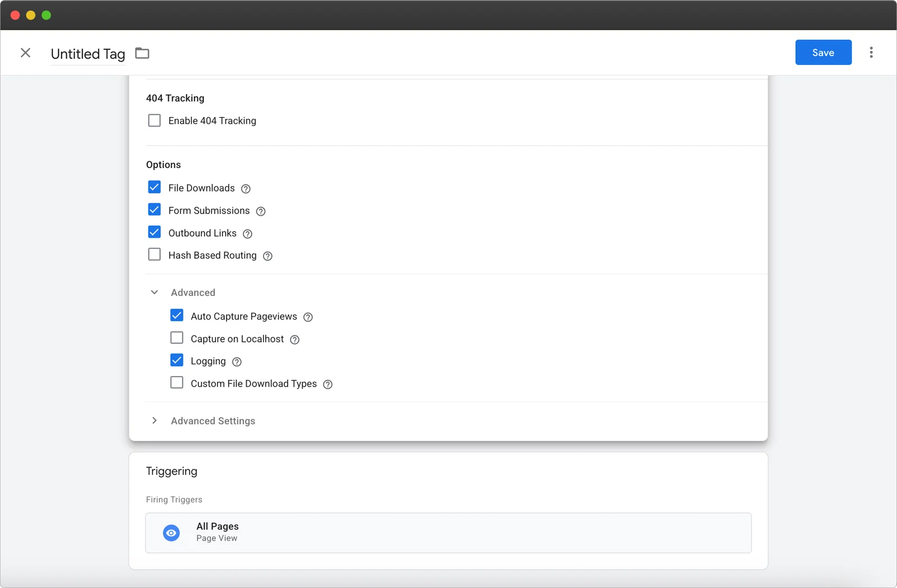The image size is (897, 588).
Task: Show help for Capture on Localhost
Action: coord(294,340)
